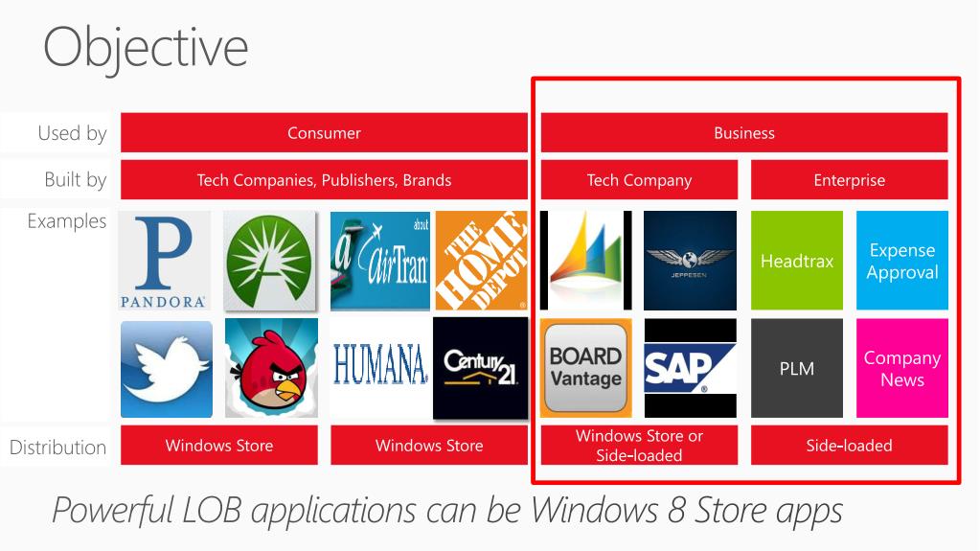This screenshot has width=980, height=551.
Task: Click the Side-loaded distribution bar
Action: click(x=850, y=446)
